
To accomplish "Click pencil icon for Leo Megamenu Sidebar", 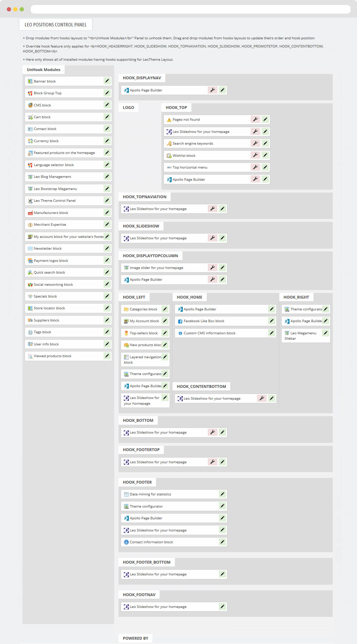I will 326,333.
